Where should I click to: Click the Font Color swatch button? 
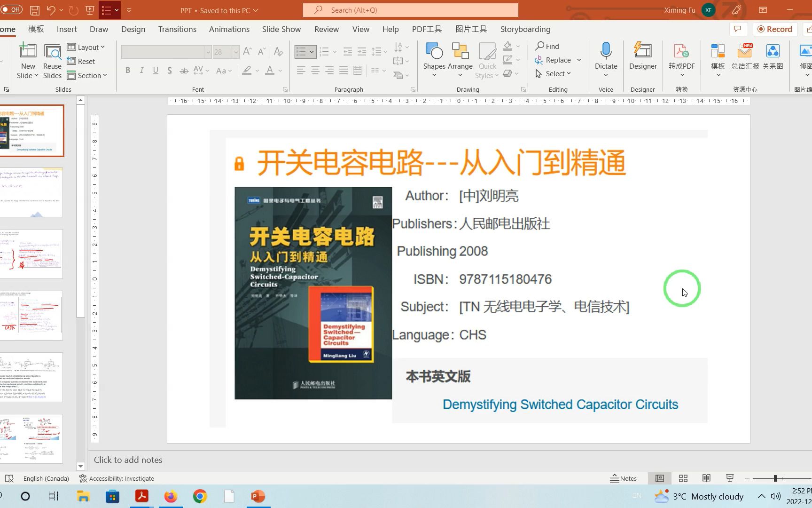(x=270, y=71)
